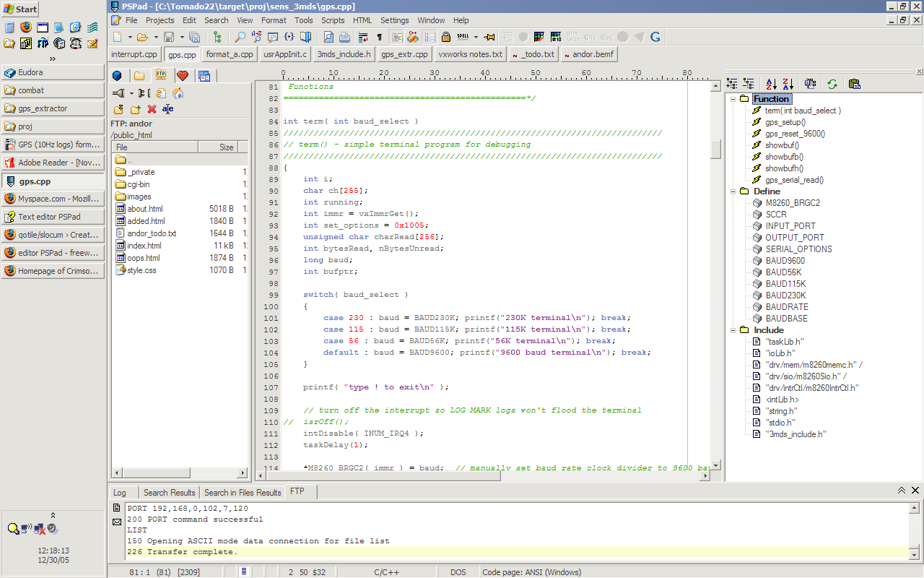Click the FTP home directory house icon

(x=178, y=93)
